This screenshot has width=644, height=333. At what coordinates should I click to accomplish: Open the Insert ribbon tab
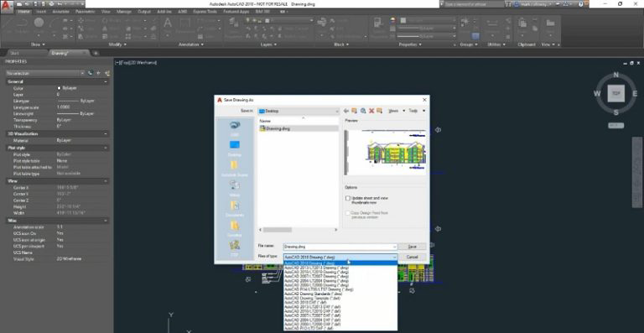click(x=41, y=12)
